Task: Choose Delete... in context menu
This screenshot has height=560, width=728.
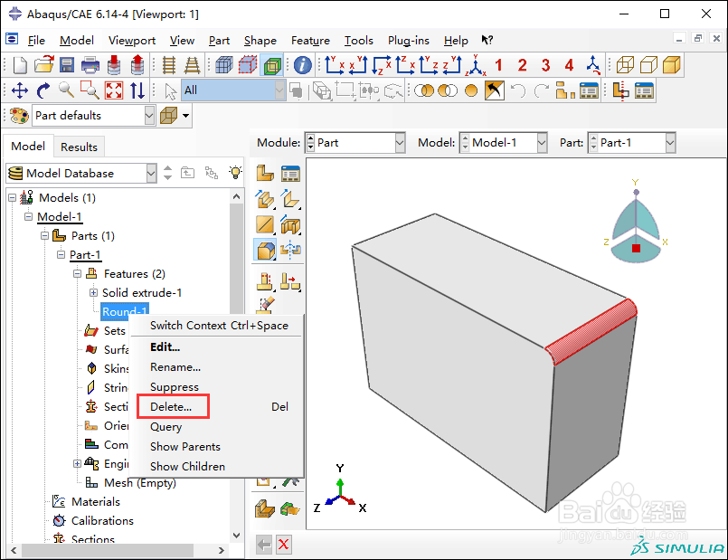Action: point(171,407)
